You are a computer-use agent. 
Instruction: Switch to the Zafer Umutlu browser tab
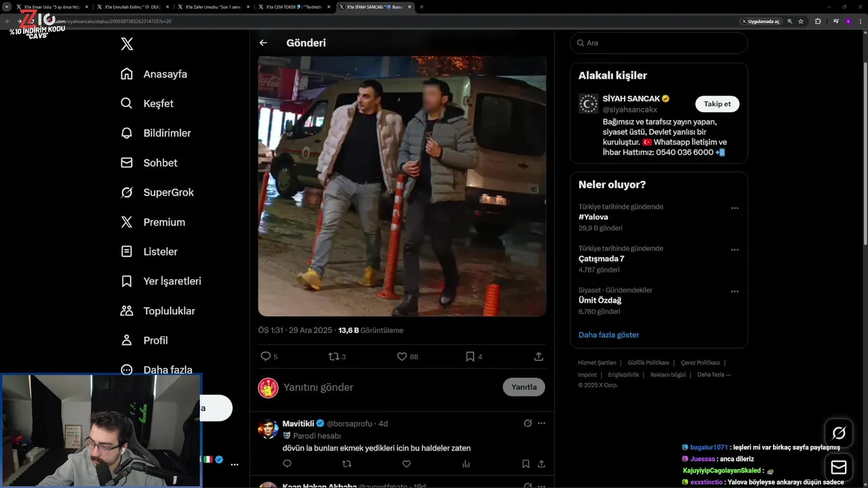tap(214, 7)
